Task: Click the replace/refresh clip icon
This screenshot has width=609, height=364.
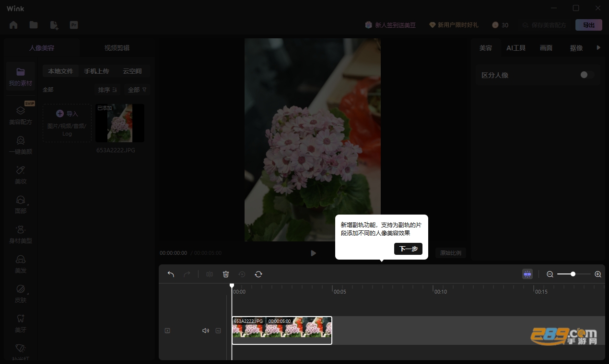Action: [x=258, y=274]
